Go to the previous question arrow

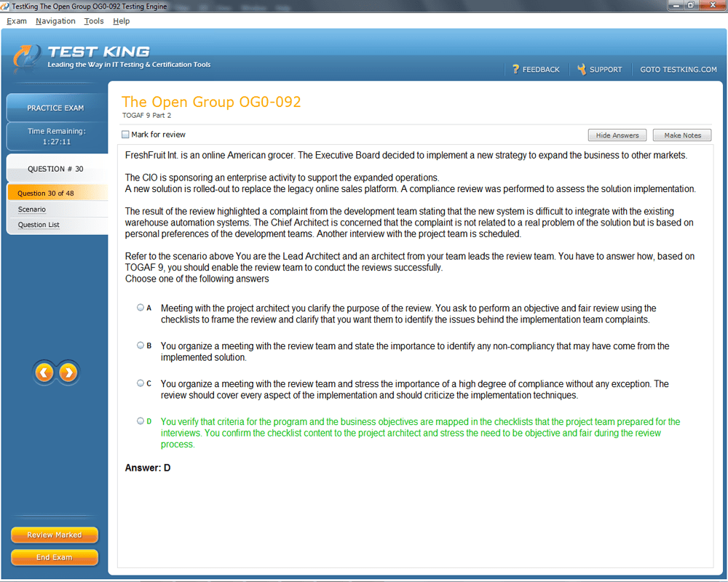(44, 372)
